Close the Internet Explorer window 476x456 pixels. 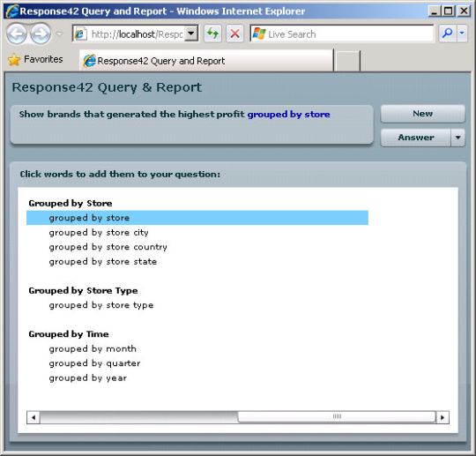click(464, 11)
